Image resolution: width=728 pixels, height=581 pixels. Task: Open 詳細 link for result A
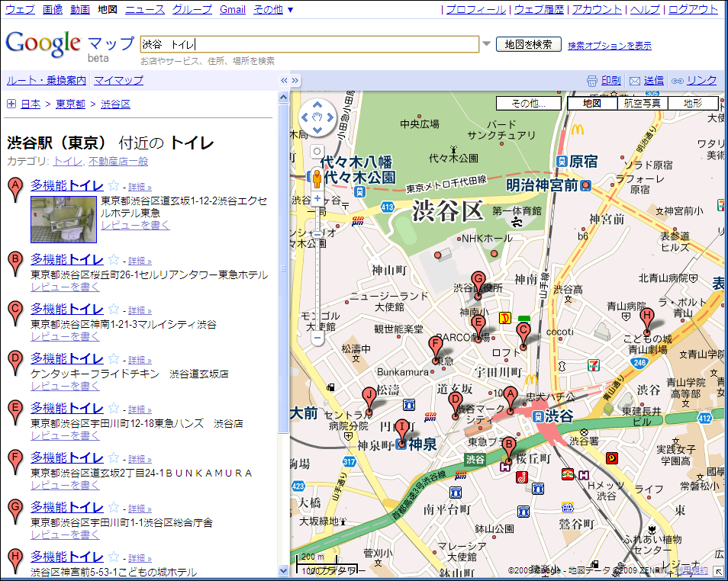140,187
